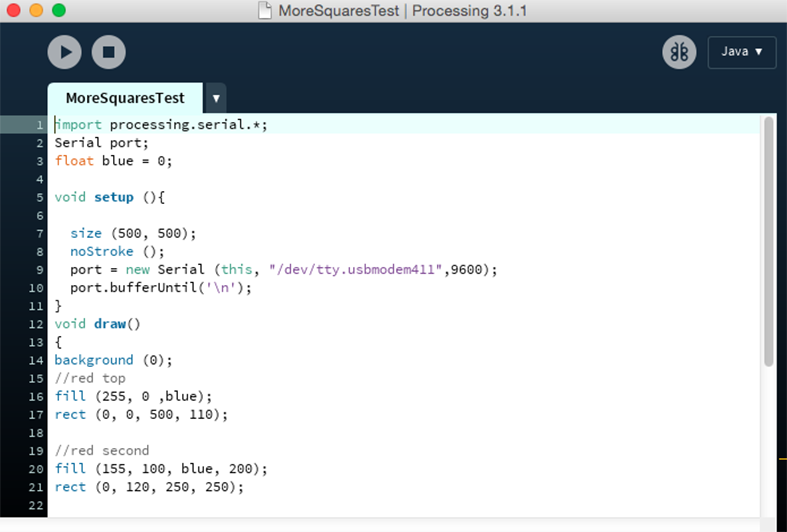Select the MoreSquaresTest tab
Viewport: 787px width, 532px height.
click(x=125, y=98)
